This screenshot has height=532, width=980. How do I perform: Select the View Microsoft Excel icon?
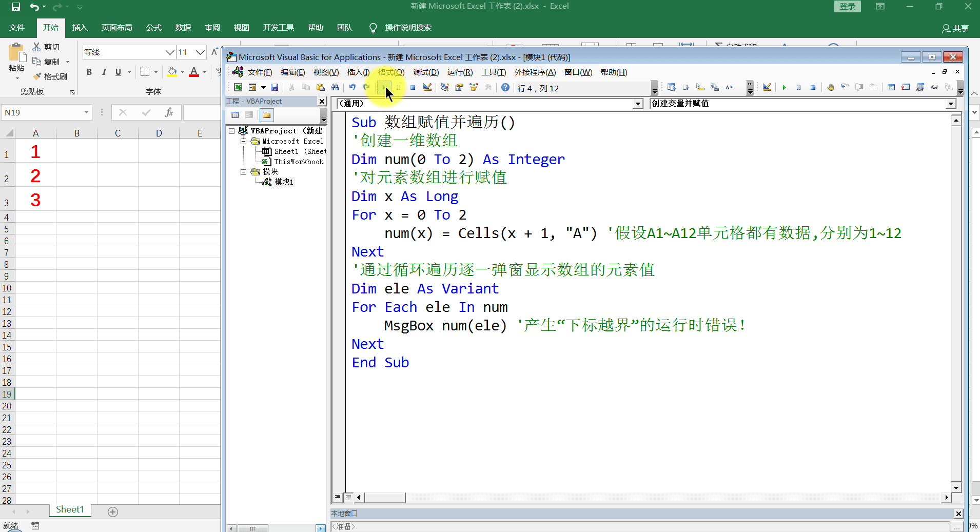pos(238,87)
